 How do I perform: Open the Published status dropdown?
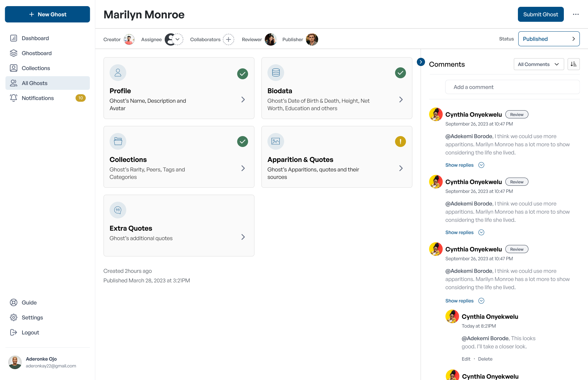pyautogui.click(x=549, y=39)
